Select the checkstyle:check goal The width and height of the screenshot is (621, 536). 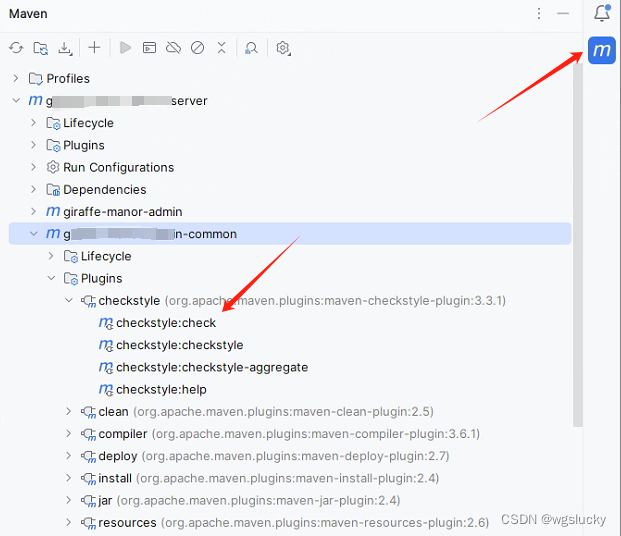(166, 323)
